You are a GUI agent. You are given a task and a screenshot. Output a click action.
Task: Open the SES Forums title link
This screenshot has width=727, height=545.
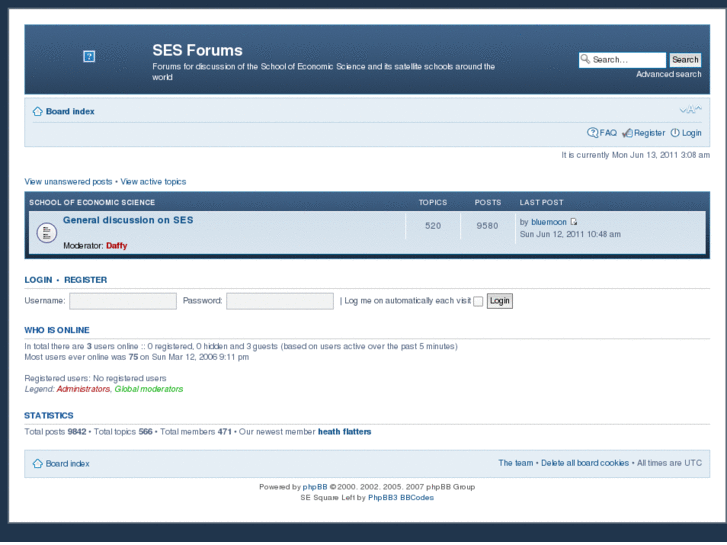click(x=198, y=50)
